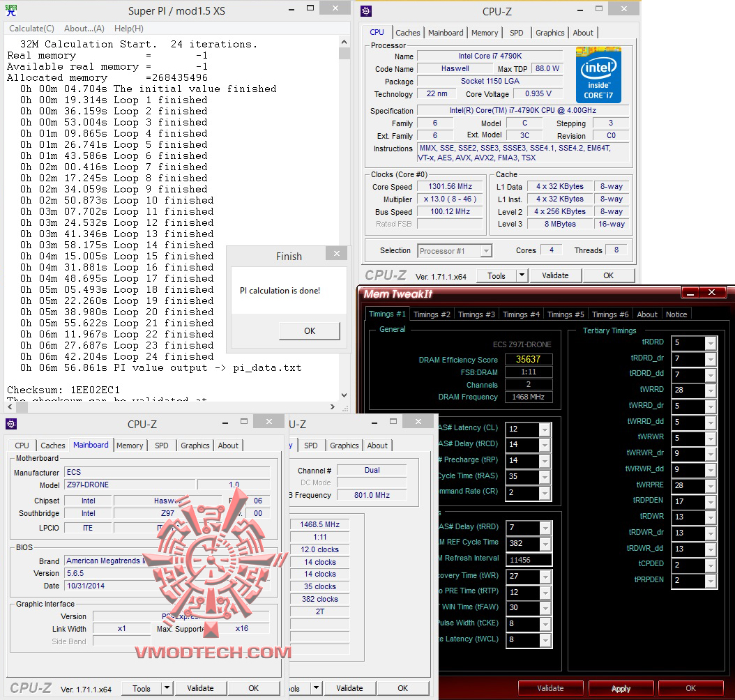Click OK in Mem TweakIt

[690, 688]
